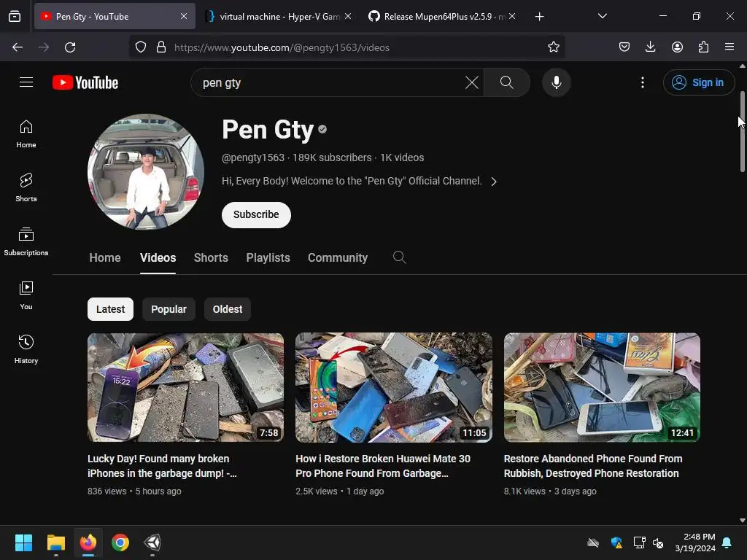Image resolution: width=747 pixels, height=560 pixels.
Task: Play the 12:41 abandoned phone thumbnail
Action: [602, 387]
